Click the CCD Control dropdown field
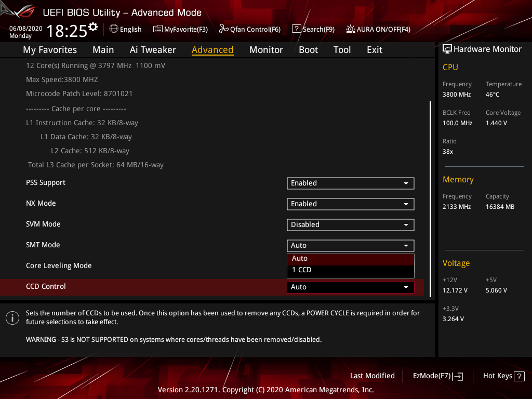 (351, 287)
